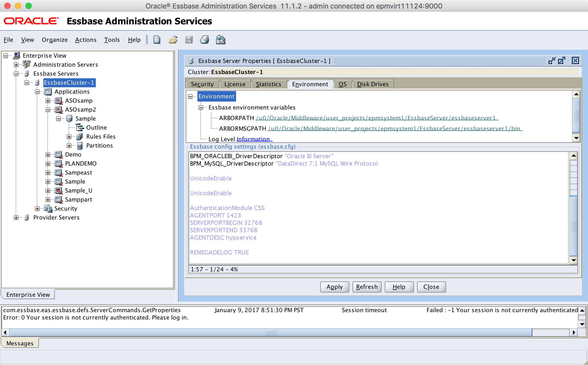This screenshot has height=365, width=588.
Task: Expand the Demo application node
Action: [48, 155]
